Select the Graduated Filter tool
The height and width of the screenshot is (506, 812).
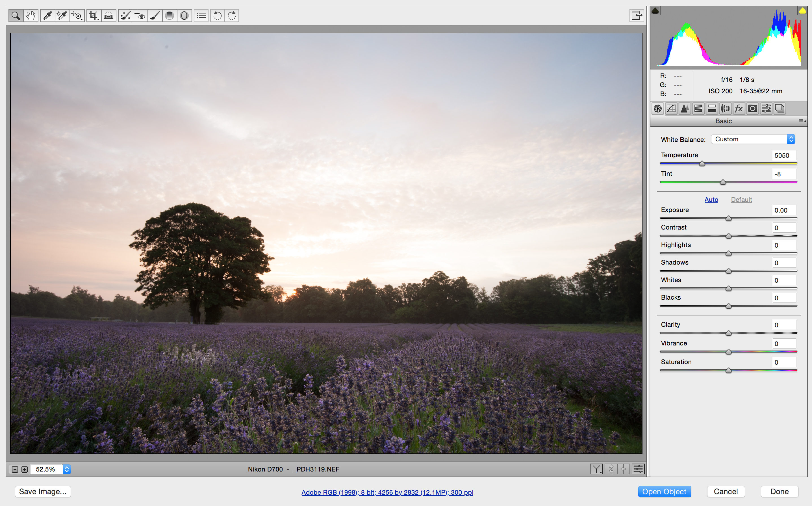tap(170, 16)
